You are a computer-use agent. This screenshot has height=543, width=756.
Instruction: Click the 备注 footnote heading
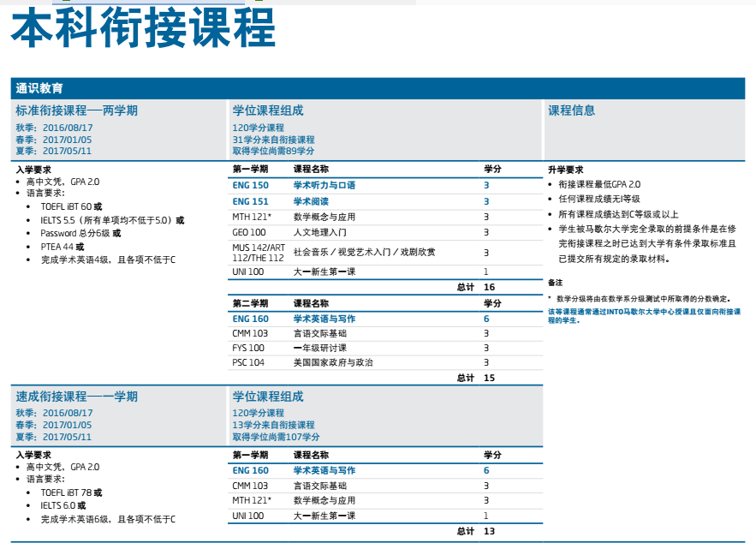pos(555,283)
